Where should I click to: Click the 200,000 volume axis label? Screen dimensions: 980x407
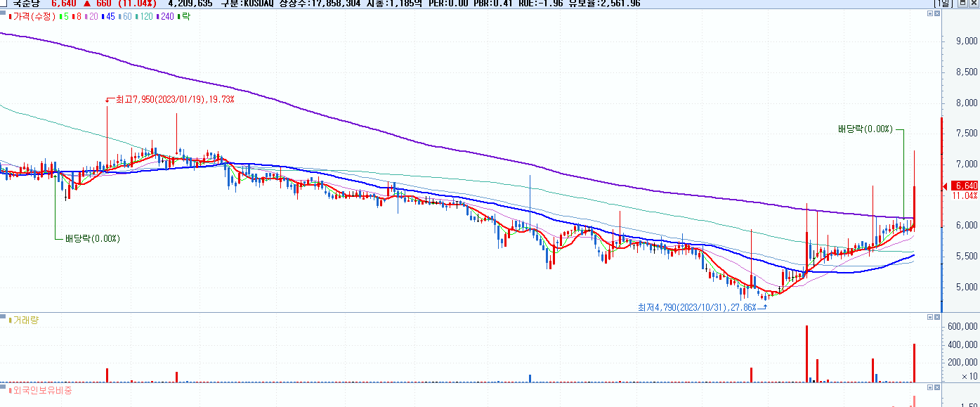[x=963, y=362]
